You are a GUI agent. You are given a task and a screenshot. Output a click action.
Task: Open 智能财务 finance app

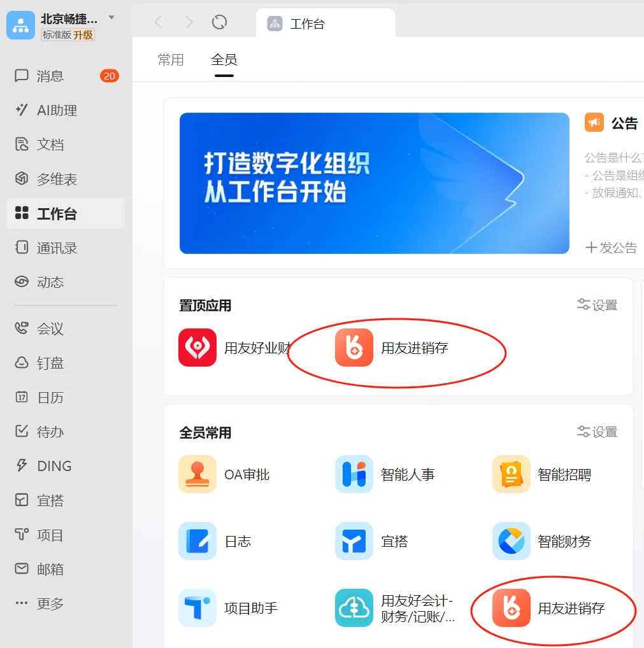[542, 541]
